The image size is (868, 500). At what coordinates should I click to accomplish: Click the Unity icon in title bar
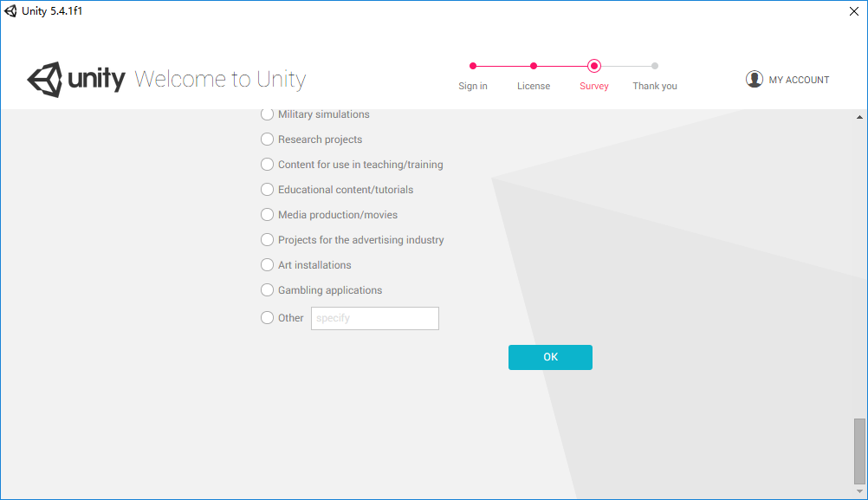click(10, 11)
